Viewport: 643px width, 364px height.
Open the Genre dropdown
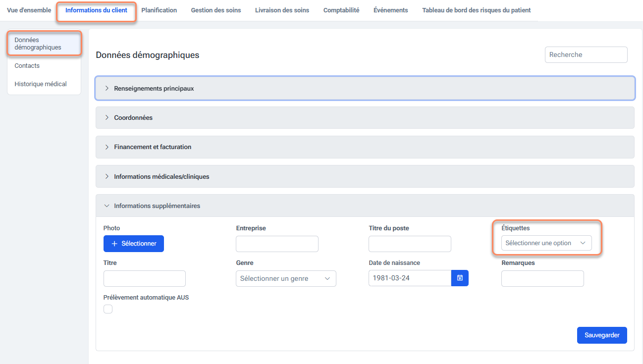286,279
